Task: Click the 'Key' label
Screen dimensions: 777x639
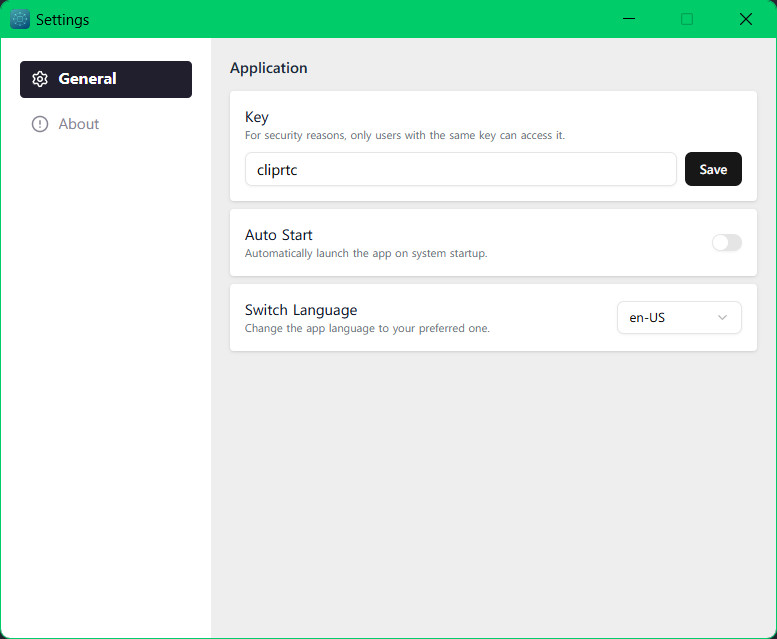Action: pos(257,117)
